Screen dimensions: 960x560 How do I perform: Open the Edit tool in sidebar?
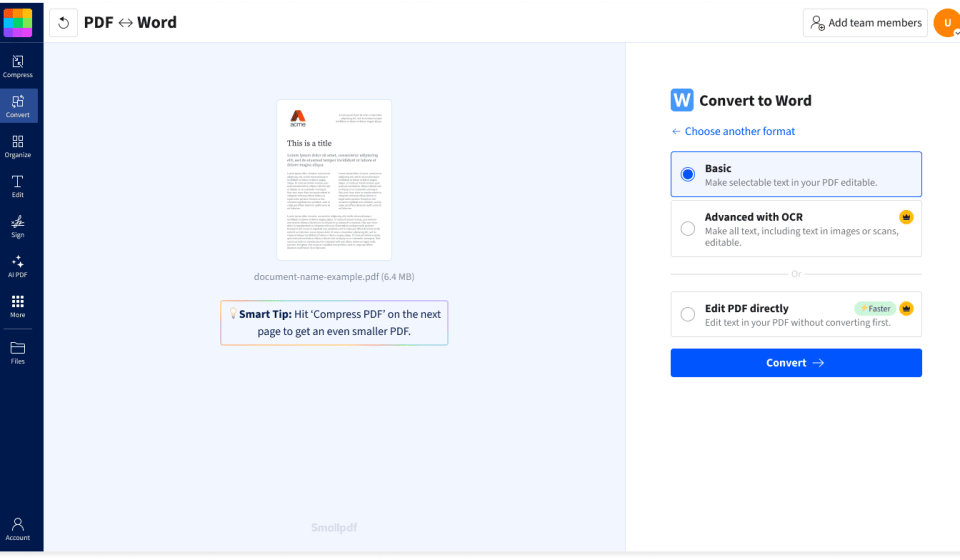18,186
